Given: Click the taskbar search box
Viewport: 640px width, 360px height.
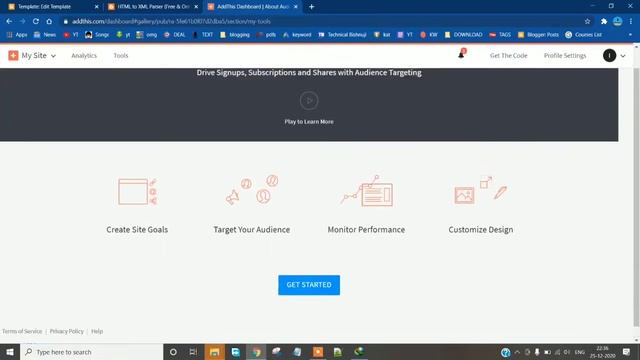Looking at the screenshot, I should 92,352.
